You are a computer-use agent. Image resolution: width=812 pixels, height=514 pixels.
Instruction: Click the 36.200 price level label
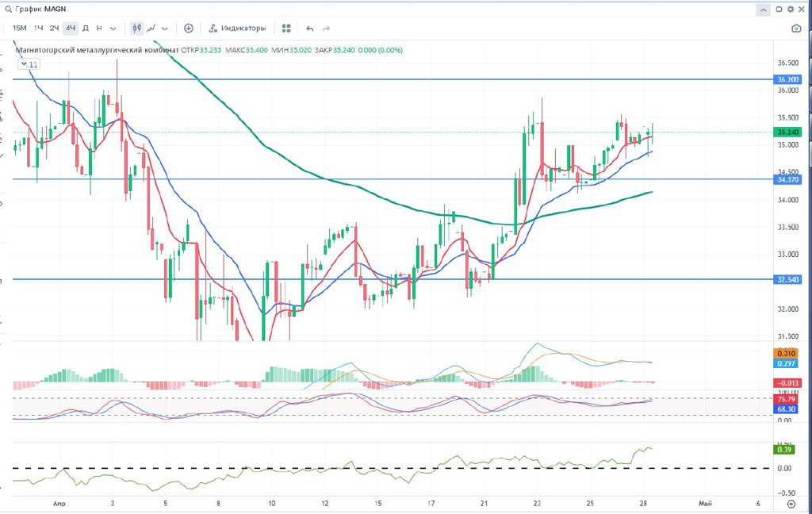click(788, 79)
